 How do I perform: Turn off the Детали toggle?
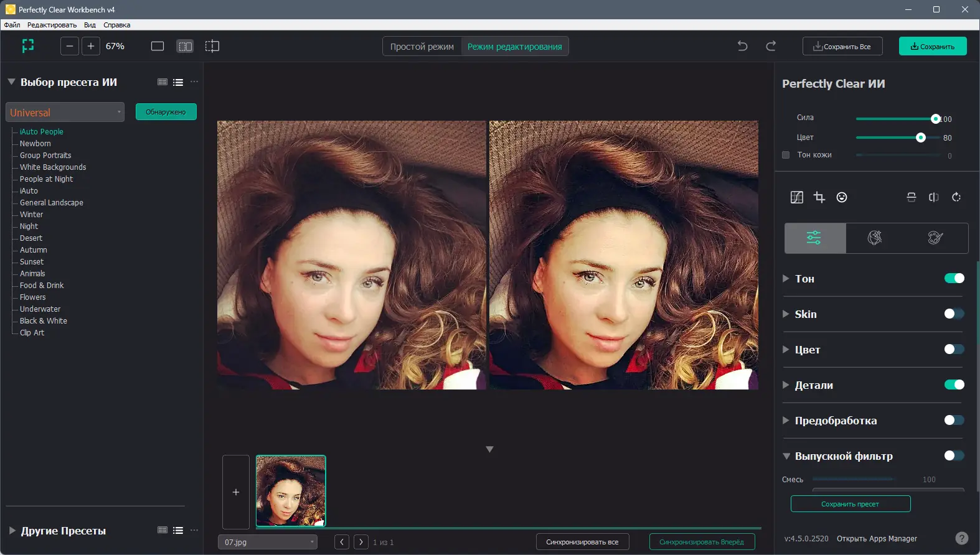click(954, 385)
